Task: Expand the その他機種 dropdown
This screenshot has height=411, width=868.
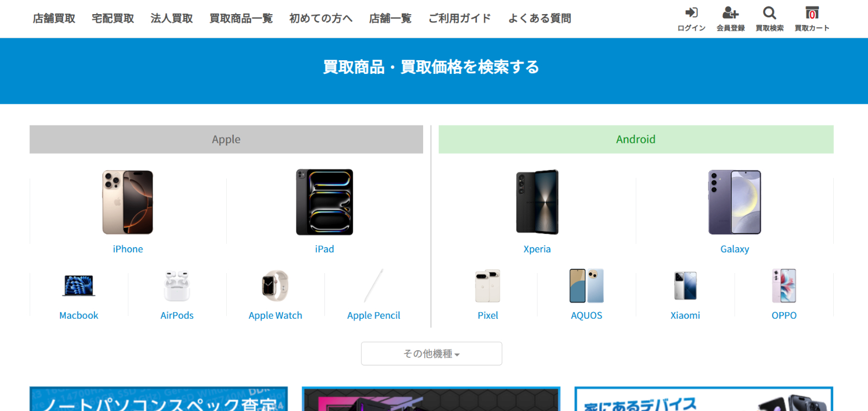Action: click(431, 353)
